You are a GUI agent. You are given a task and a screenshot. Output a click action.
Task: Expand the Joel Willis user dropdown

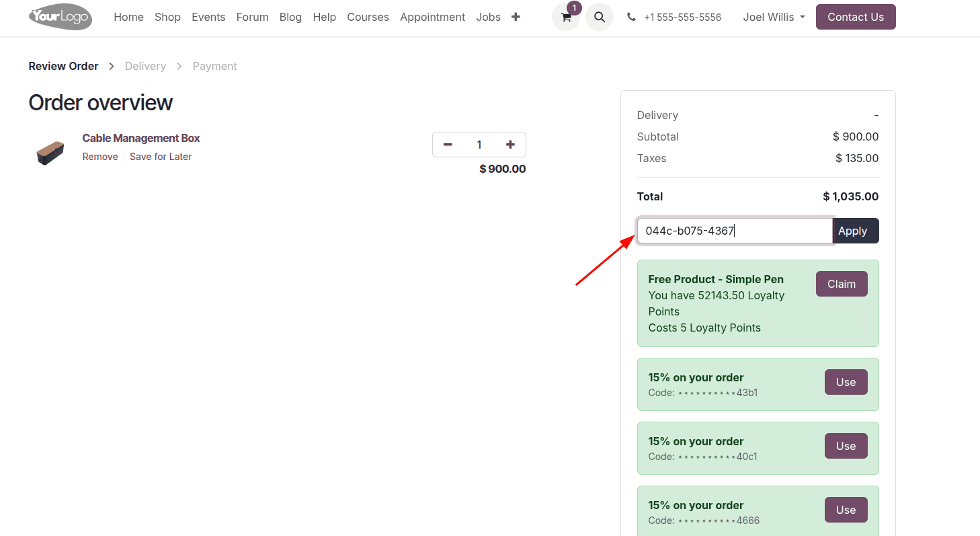pos(774,17)
